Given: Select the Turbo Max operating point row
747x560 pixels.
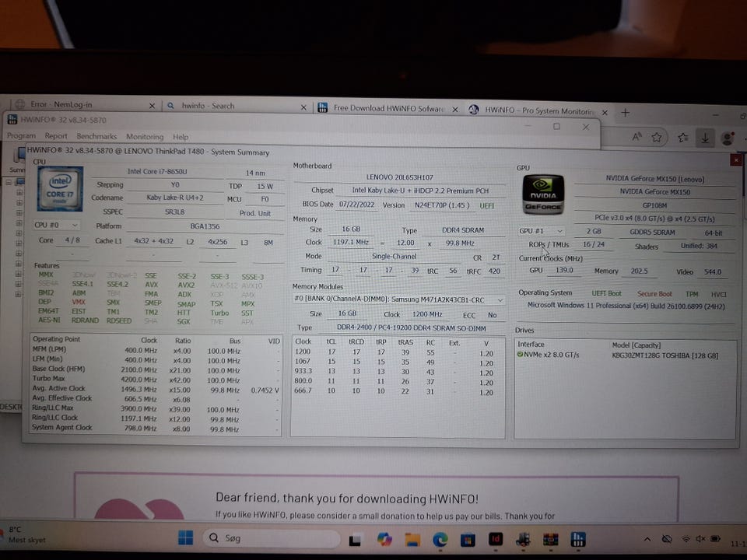Looking at the screenshot, I should (x=155, y=380).
